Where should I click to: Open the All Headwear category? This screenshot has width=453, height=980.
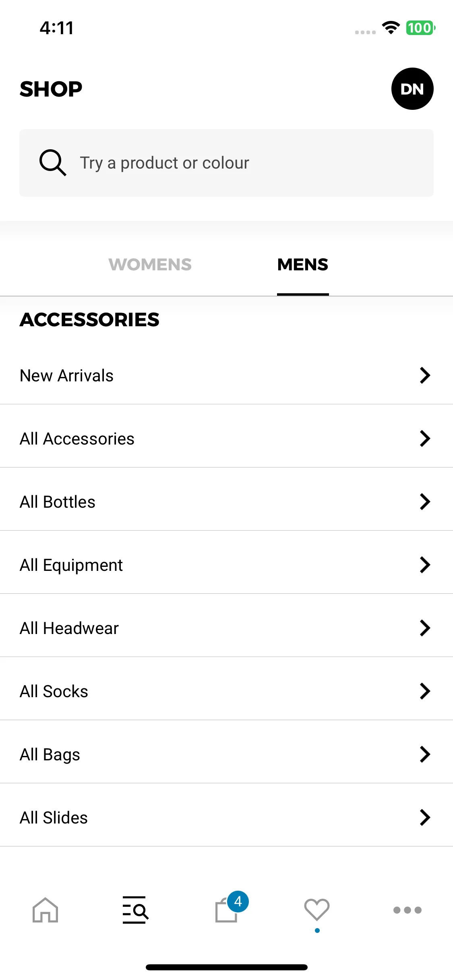[226, 628]
